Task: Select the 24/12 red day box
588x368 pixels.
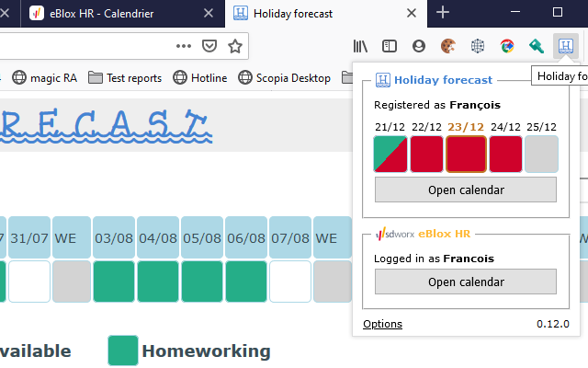Action: [x=505, y=154]
